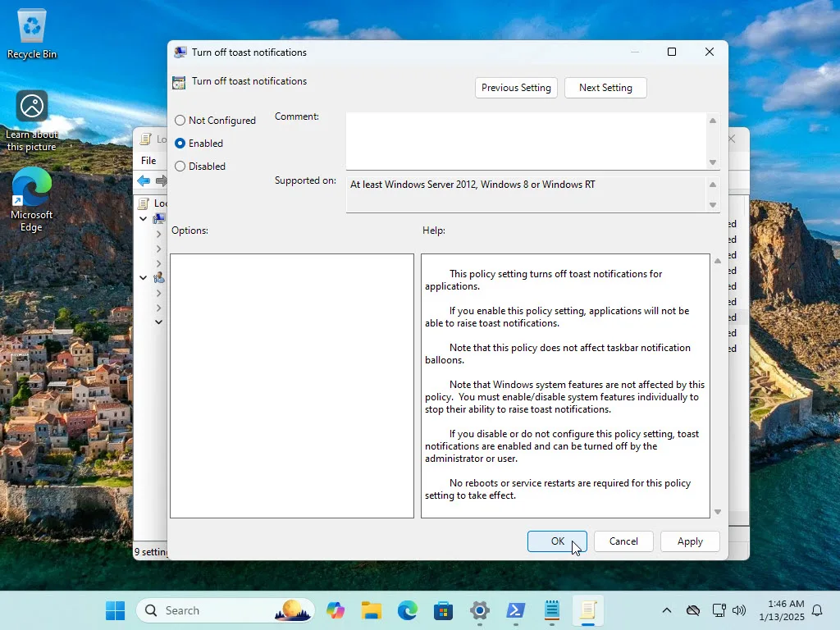Switch to PowerShell in the taskbar

[516, 610]
